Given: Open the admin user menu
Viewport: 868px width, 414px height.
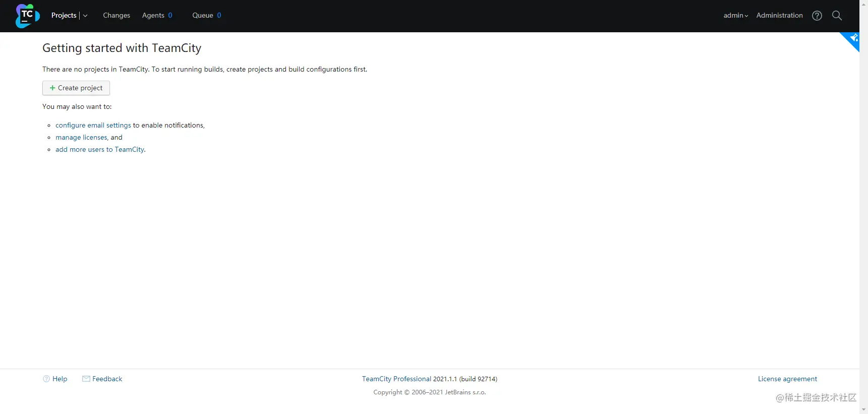Looking at the screenshot, I should (736, 16).
